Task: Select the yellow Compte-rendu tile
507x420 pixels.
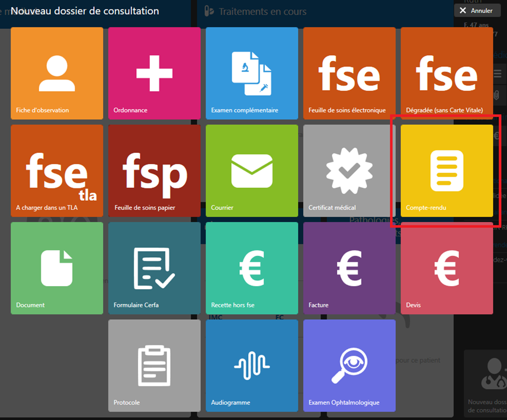Action: click(447, 171)
